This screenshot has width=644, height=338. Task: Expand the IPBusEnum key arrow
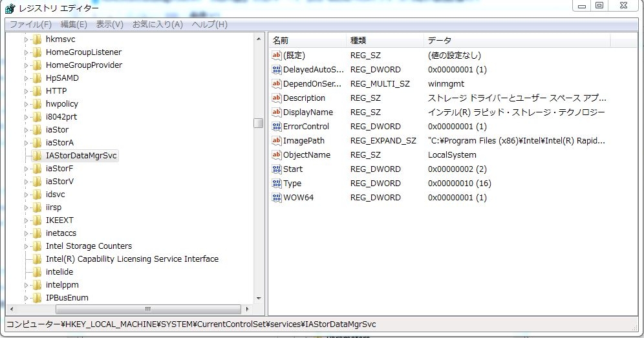[x=26, y=298]
